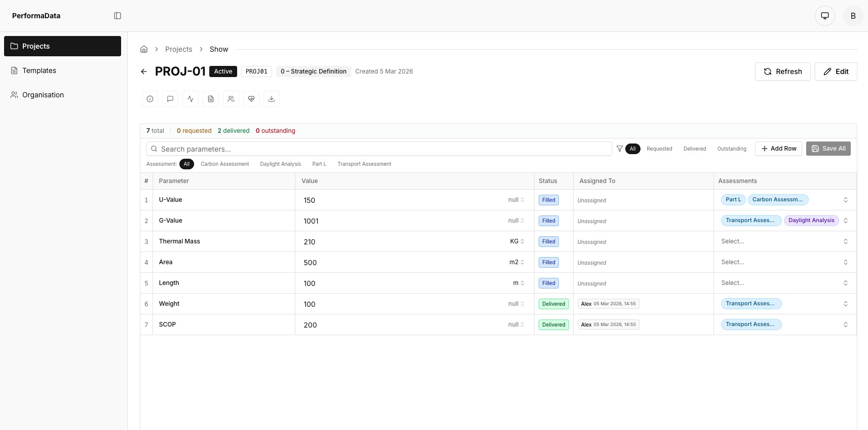868x430 pixels.
Task: Open documents file icon tab
Action: click(x=211, y=99)
